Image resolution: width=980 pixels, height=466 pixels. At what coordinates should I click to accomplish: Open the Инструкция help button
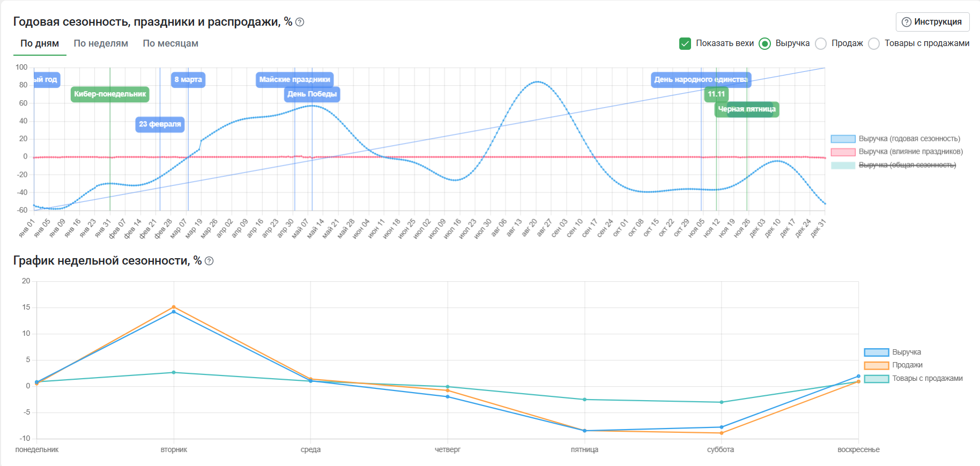click(932, 22)
